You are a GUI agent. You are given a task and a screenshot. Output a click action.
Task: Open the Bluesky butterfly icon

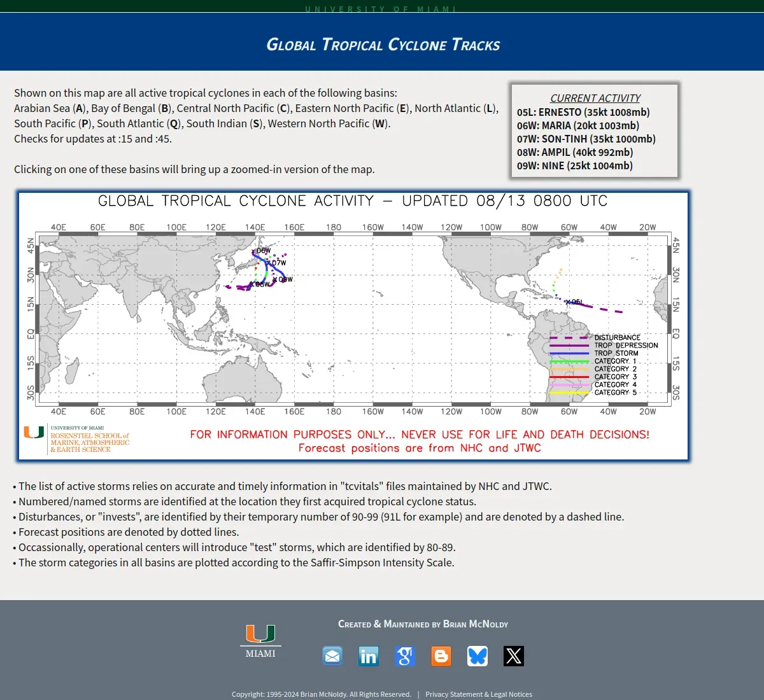click(478, 655)
